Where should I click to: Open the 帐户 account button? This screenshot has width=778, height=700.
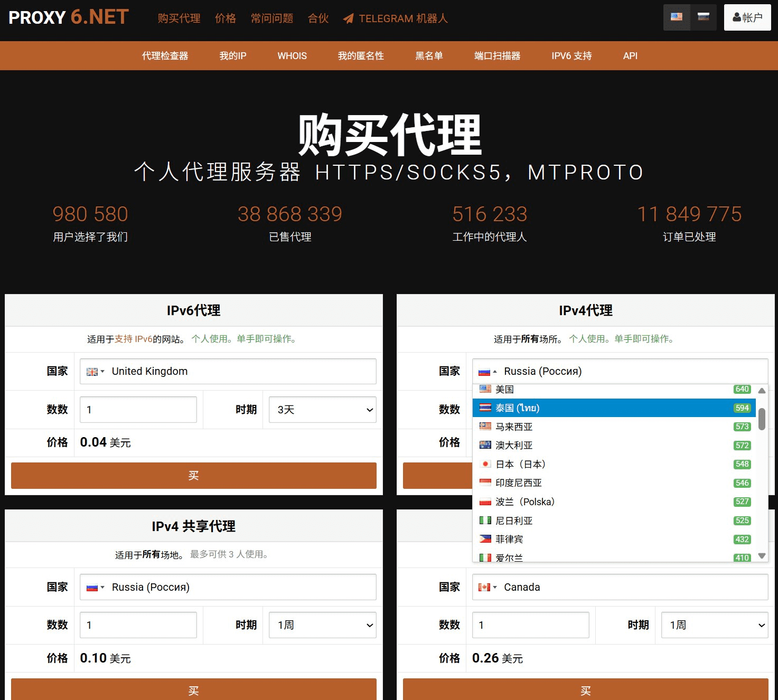(747, 17)
